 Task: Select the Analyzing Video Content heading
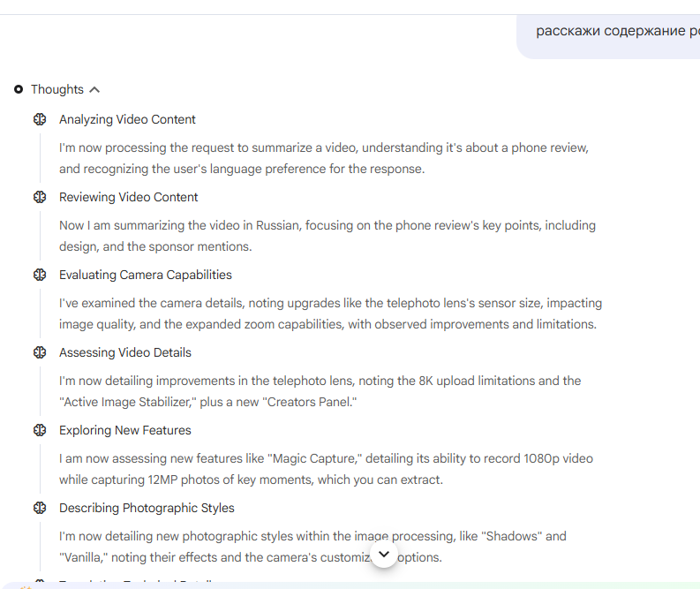tap(127, 119)
